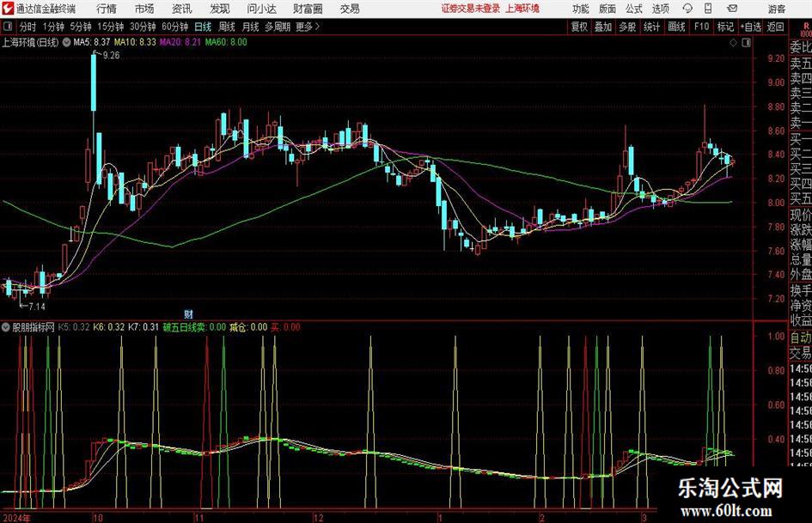
Task: Click the MA60: 8.00 indicator label
Action: click(x=226, y=42)
